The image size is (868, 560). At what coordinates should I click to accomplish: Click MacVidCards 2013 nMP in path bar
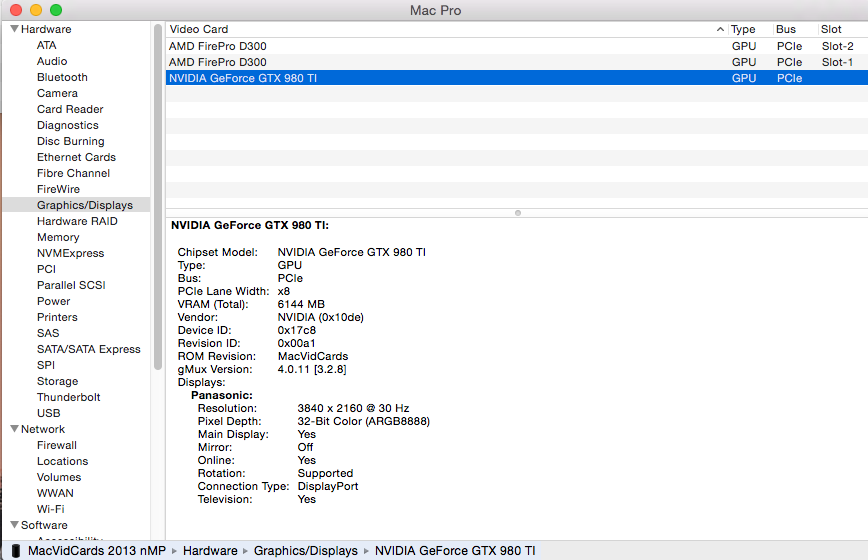click(x=97, y=551)
